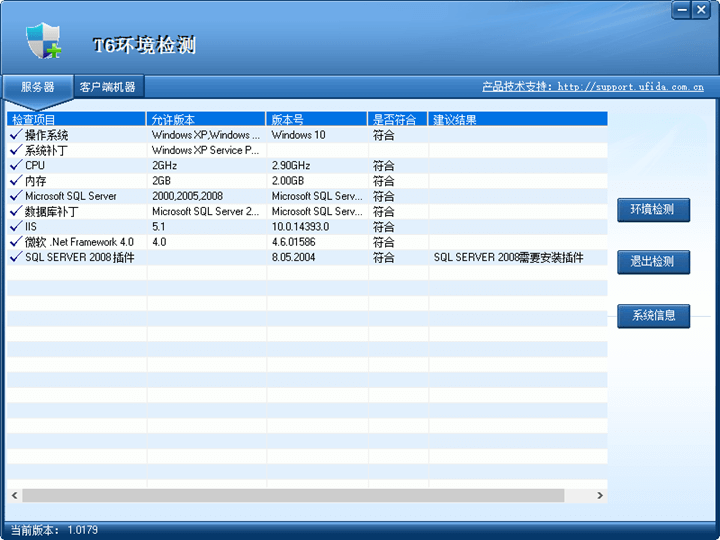Click the 10.0.14393.0 version cell
The width and height of the screenshot is (720, 540).
[x=300, y=226]
